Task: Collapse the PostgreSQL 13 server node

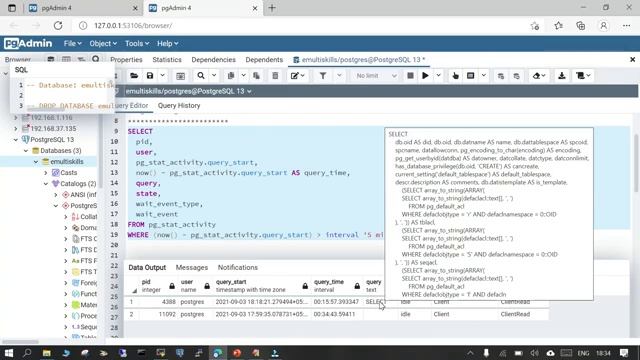Action: pyautogui.click(x=16, y=140)
